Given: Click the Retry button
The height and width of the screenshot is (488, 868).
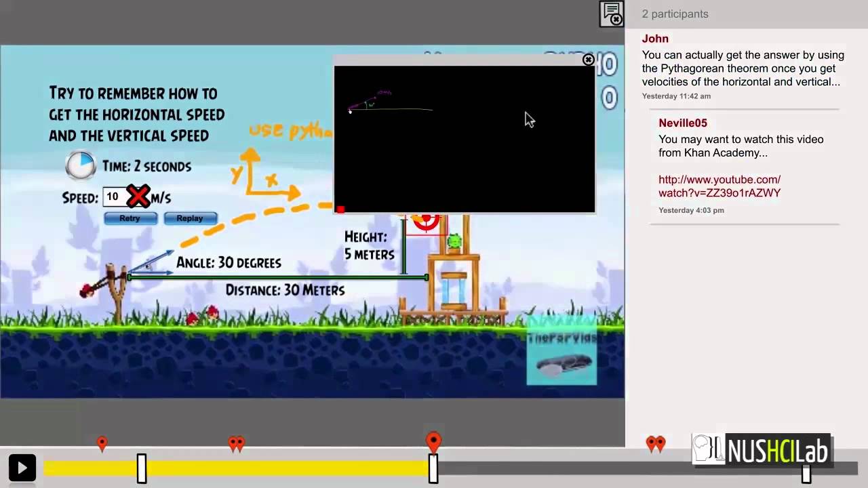Looking at the screenshot, I should click(x=130, y=218).
